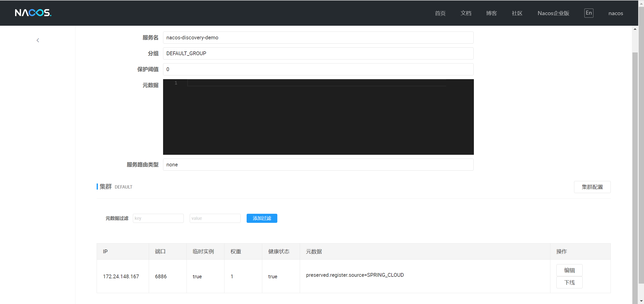This screenshot has height=304, width=644.
Task: Switch language with the En button
Action: 589,13
